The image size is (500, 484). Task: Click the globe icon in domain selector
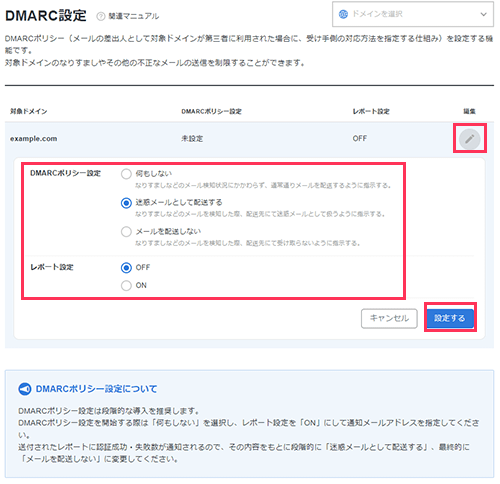click(343, 14)
